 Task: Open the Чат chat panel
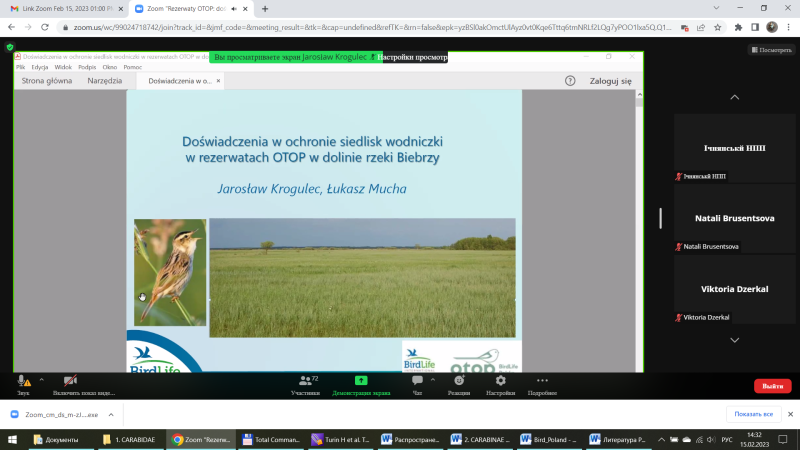click(x=418, y=383)
